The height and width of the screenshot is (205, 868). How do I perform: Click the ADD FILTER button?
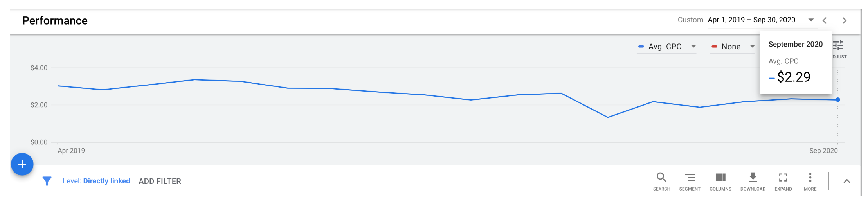point(160,181)
